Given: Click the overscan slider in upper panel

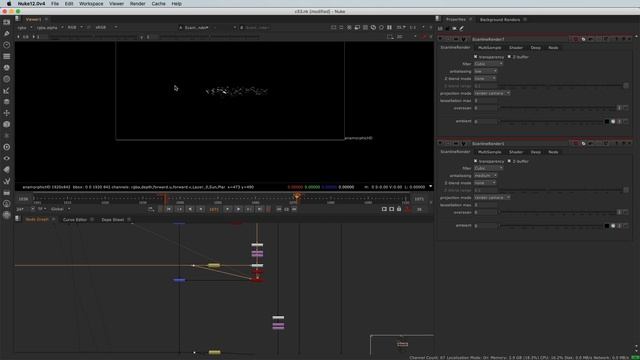Looking at the screenshot, I should [558, 108].
